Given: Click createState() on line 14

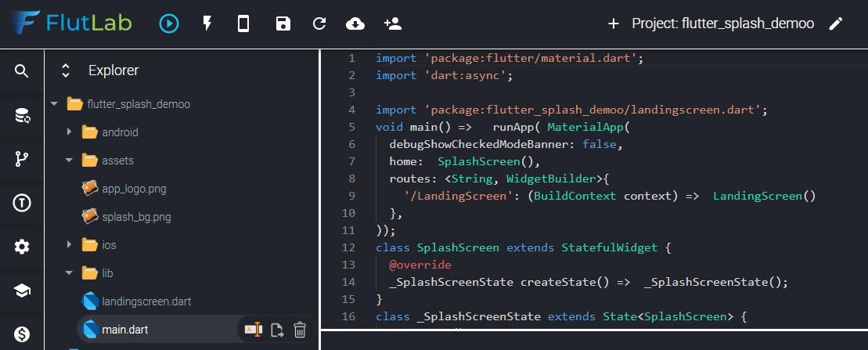Looking at the screenshot, I should [564, 282].
